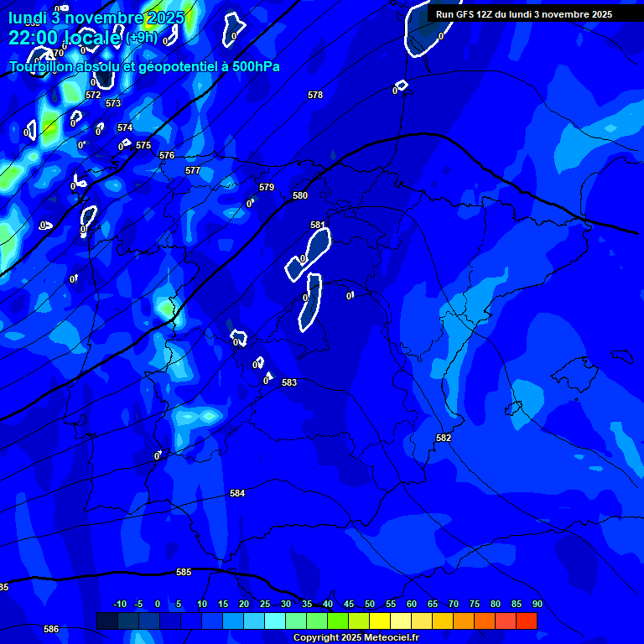Click the '22:00 locale' time text
The image size is (644, 644).
point(65,37)
